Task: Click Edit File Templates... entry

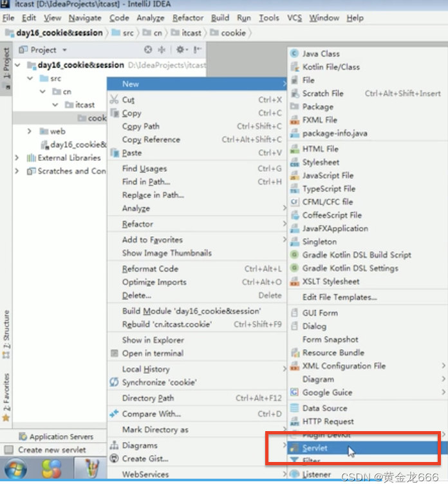Action: pos(368,297)
